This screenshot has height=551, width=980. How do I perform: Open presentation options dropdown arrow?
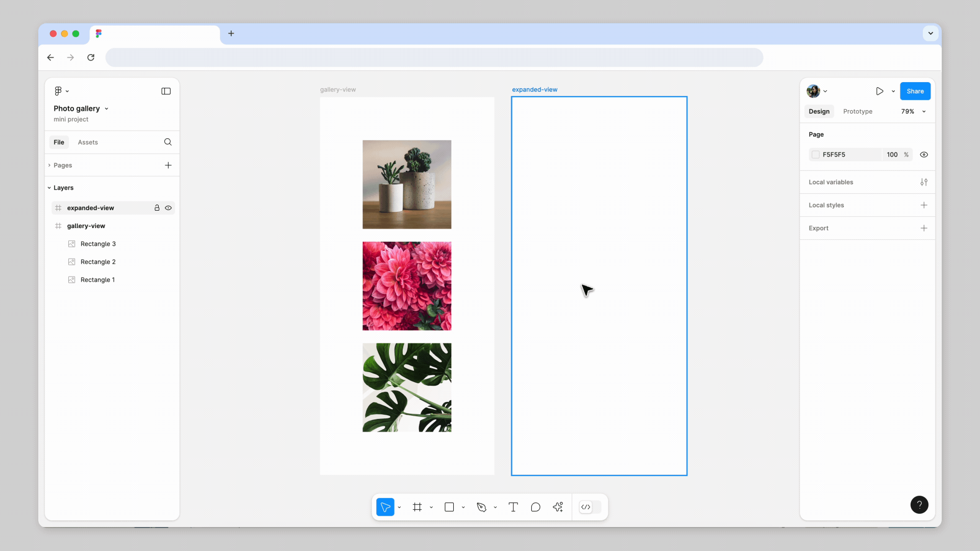click(x=893, y=91)
